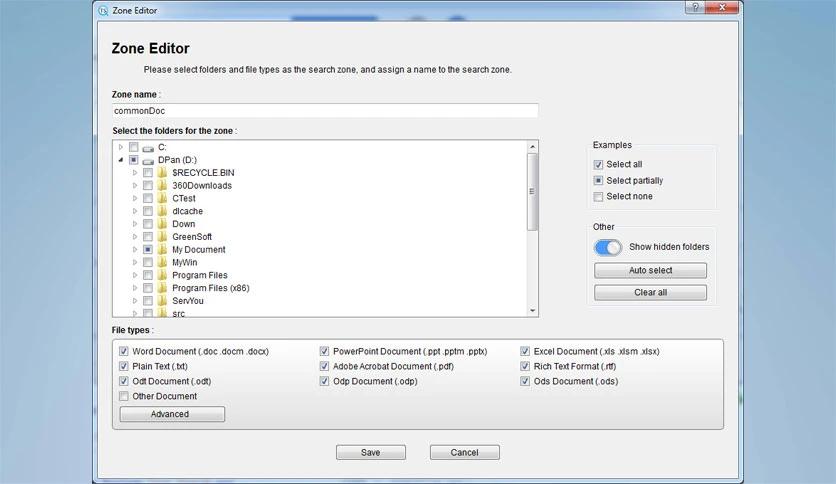Image resolution: width=836 pixels, height=484 pixels.
Task: Expand the MyWin folder node
Action: click(135, 263)
